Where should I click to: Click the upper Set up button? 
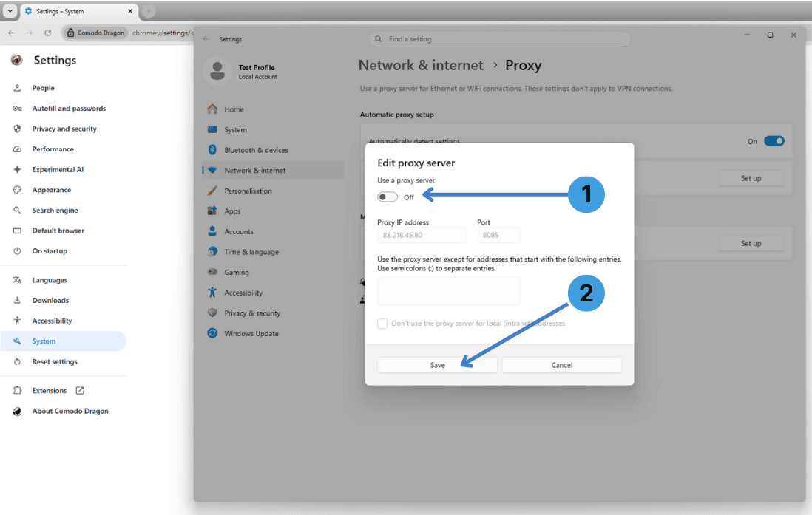[751, 178]
